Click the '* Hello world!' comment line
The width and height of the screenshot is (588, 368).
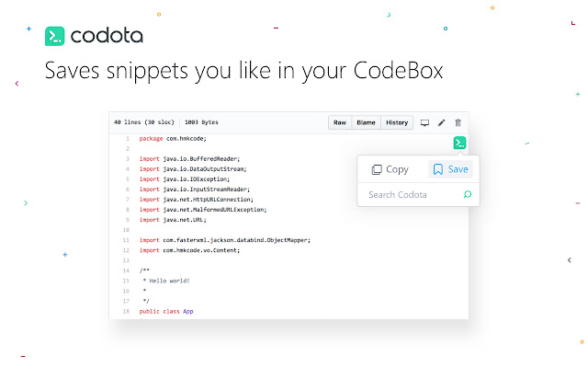pos(165,281)
